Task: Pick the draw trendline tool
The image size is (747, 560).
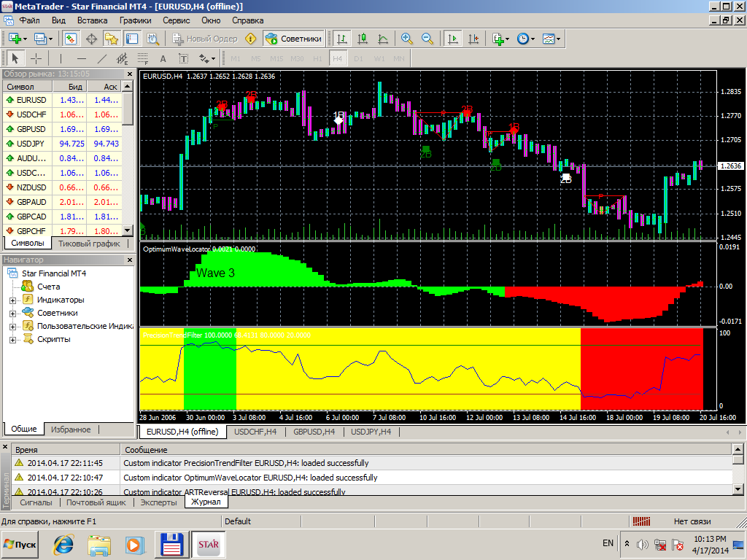Action: click(102, 58)
